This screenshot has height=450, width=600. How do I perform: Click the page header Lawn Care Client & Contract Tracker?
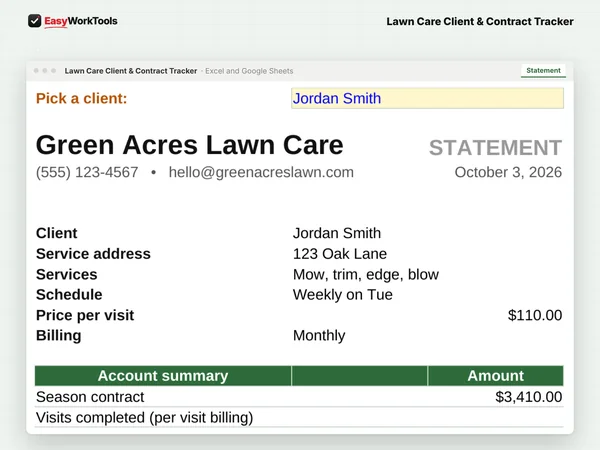(x=480, y=21)
